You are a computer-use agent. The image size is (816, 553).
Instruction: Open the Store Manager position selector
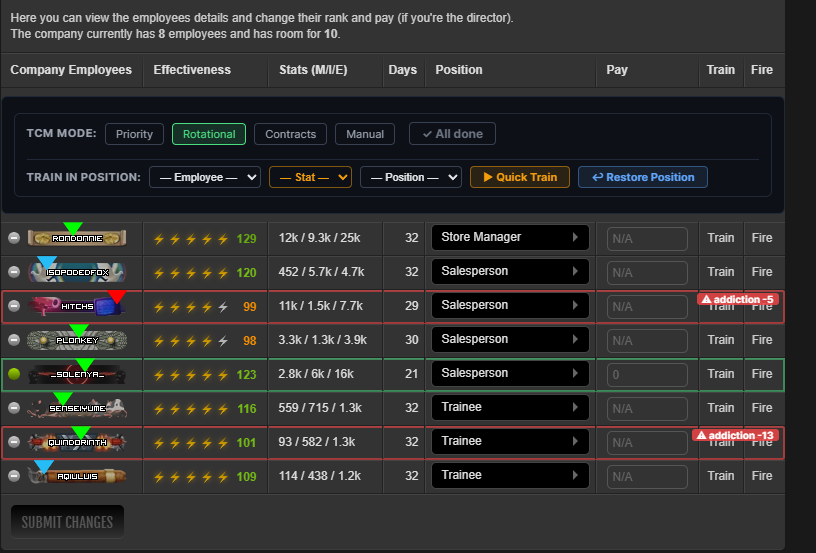(x=510, y=237)
